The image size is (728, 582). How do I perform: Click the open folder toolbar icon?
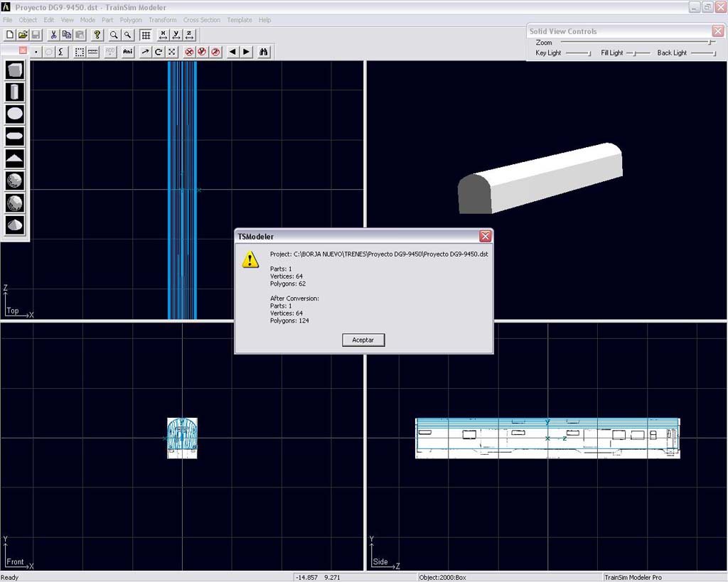tap(23, 35)
